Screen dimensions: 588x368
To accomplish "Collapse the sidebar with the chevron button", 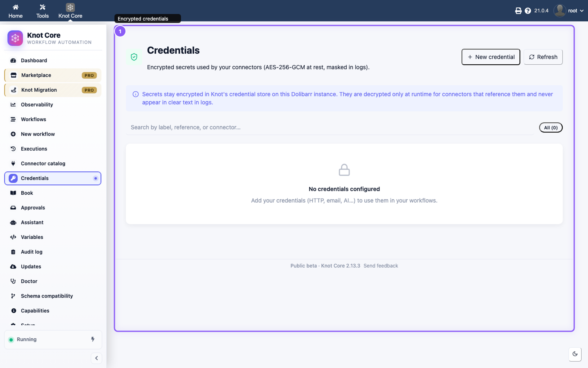I will click(96, 358).
